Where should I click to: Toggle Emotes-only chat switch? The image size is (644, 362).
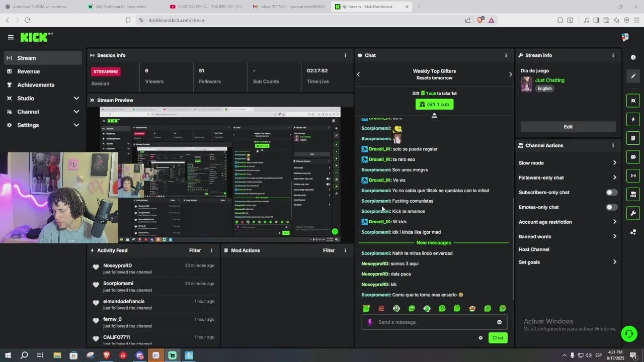click(611, 207)
